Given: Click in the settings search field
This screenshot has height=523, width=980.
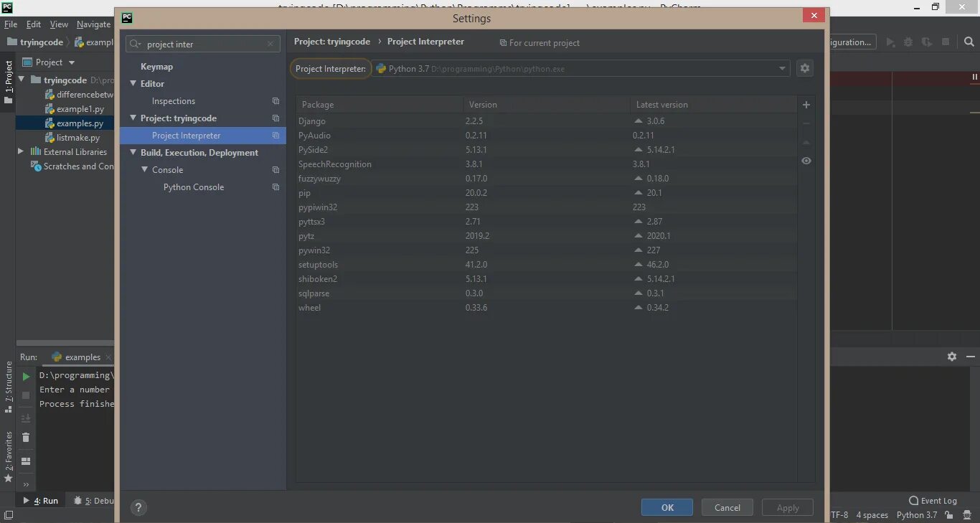Looking at the screenshot, I should pyautogui.click(x=203, y=44).
